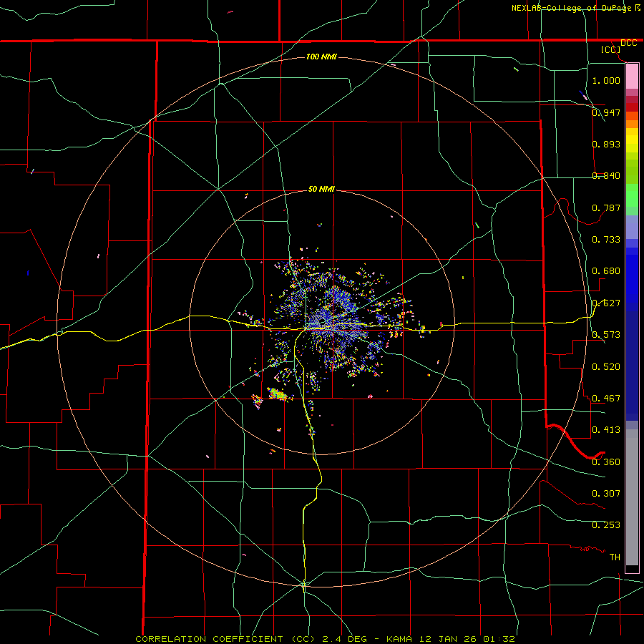The image size is (644, 644).
Task: Click the 0.307 scale value
Action: coord(606,494)
